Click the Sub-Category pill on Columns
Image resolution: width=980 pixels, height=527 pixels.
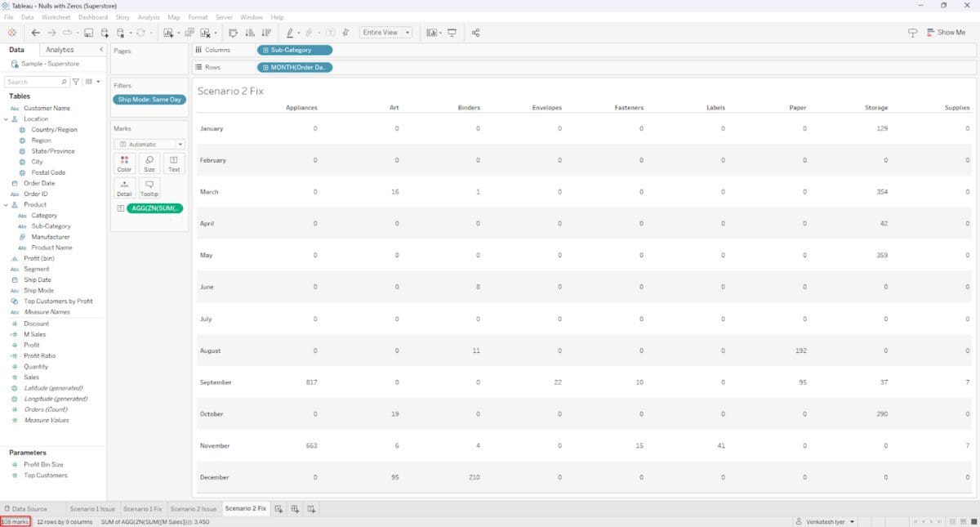[295, 50]
